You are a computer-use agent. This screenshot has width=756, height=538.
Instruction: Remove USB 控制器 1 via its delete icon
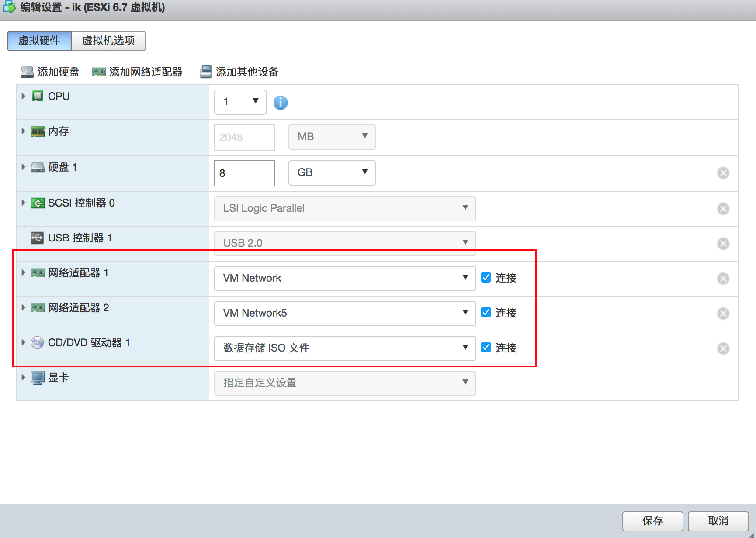tap(723, 244)
